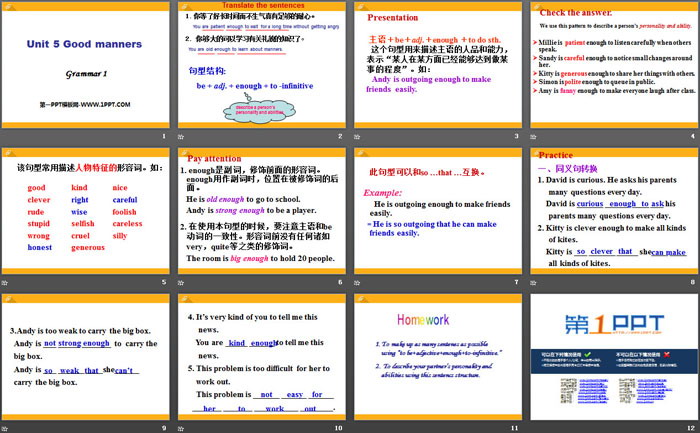The height and width of the screenshot is (433, 700).
Task: Click animation star icon under slide 2
Action: pyautogui.click(x=181, y=137)
